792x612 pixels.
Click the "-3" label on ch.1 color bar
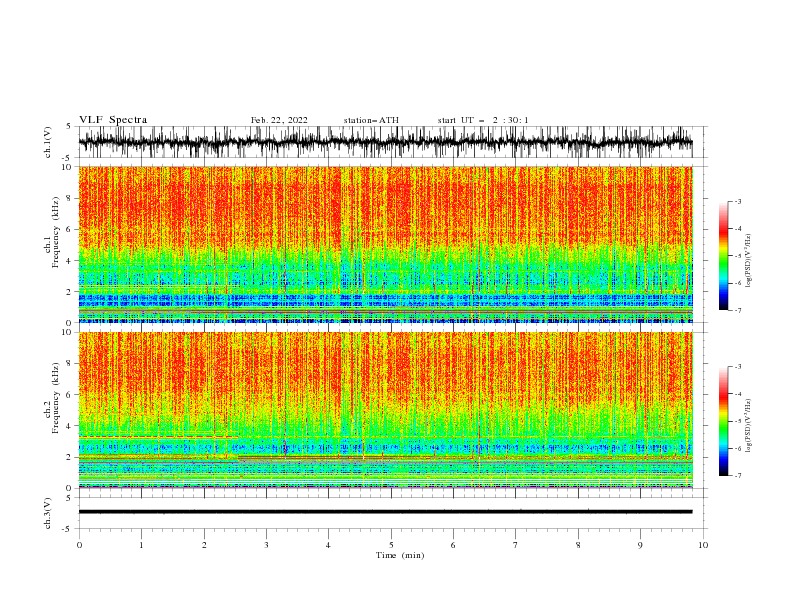coord(737,201)
